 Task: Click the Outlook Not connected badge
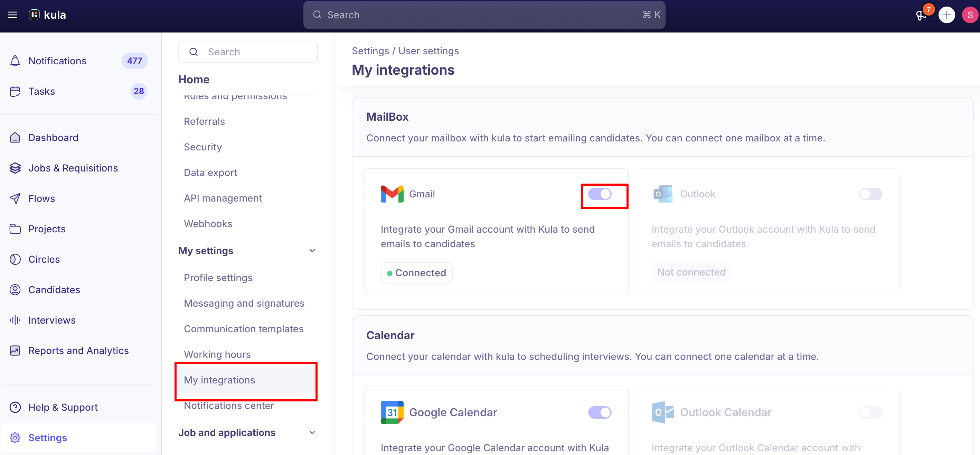pyautogui.click(x=691, y=272)
